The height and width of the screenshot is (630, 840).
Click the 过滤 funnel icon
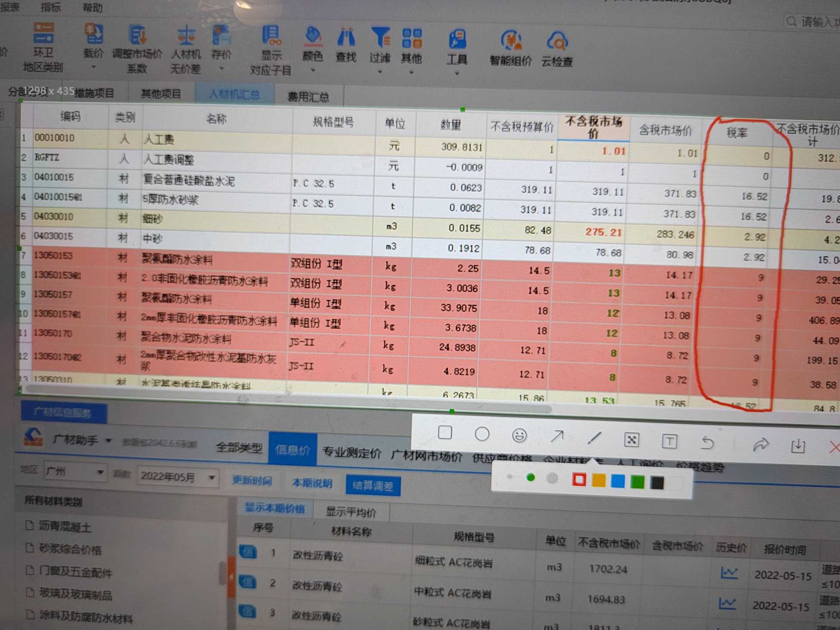click(380, 37)
